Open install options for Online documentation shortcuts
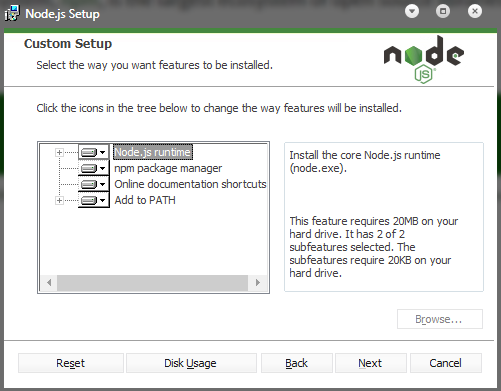Viewport: 501px width, 391px height. (x=94, y=184)
